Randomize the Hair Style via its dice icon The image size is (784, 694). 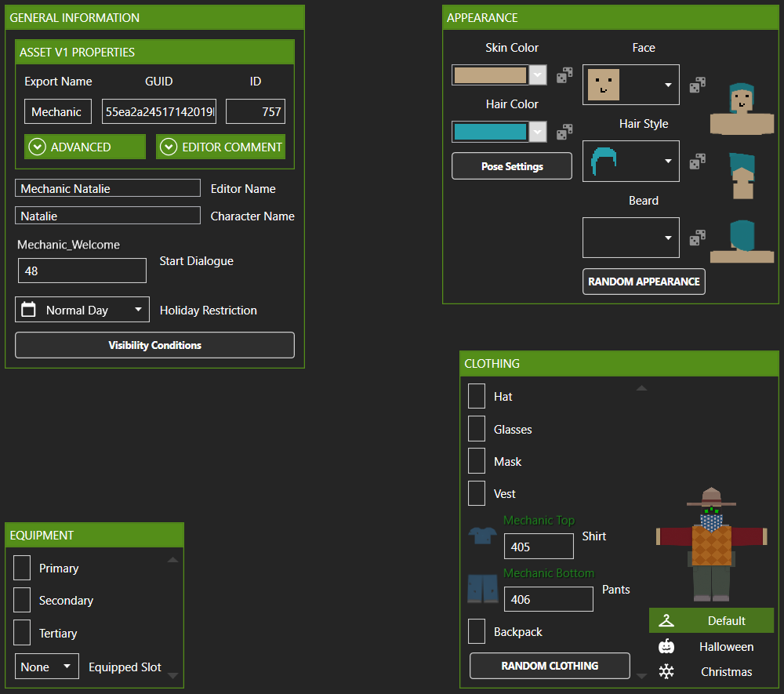pyautogui.click(x=697, y=160)
